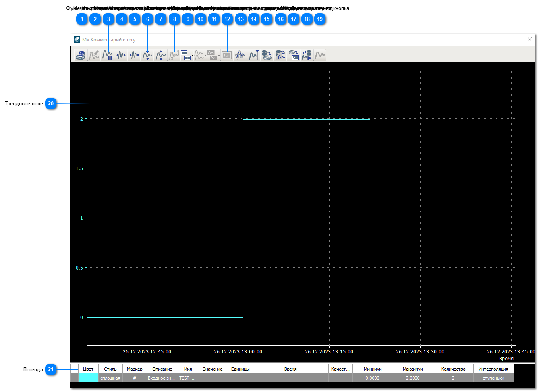Click the Цвет column header

(x=88, y=369)
